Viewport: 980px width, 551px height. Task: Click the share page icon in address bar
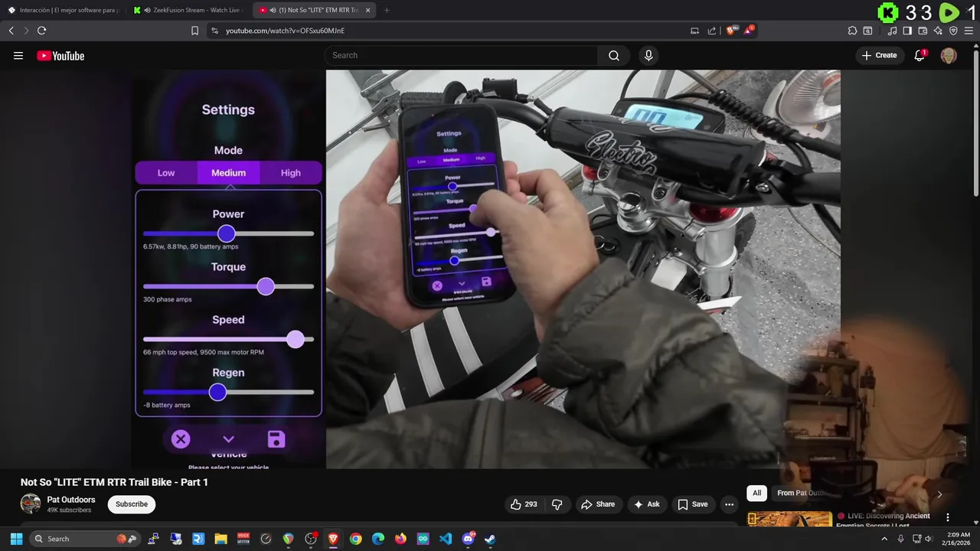pos(712,31)
